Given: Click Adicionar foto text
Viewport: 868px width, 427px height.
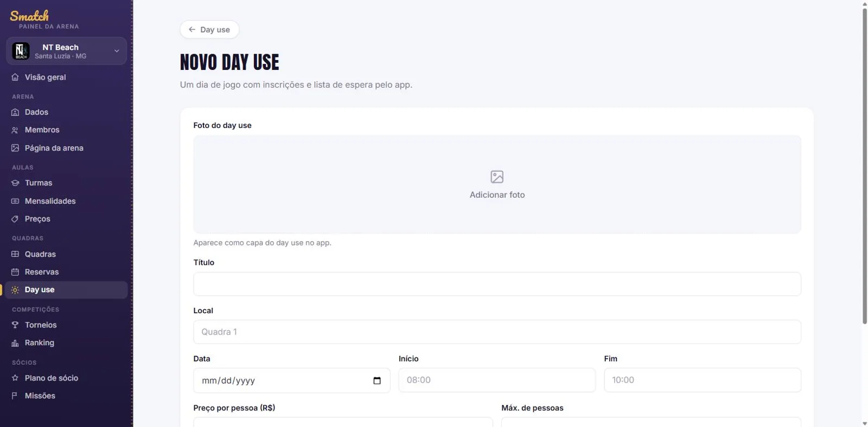Looking at the screenshot, I should point(497,195).
